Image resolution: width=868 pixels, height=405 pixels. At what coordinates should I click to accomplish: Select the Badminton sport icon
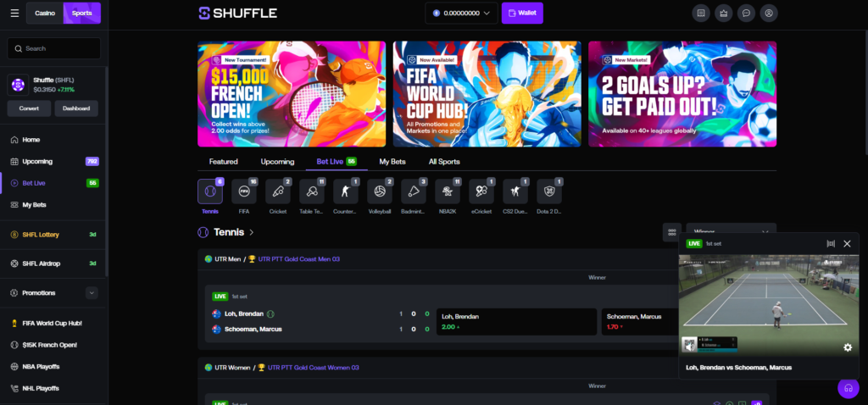pos(414,191)
